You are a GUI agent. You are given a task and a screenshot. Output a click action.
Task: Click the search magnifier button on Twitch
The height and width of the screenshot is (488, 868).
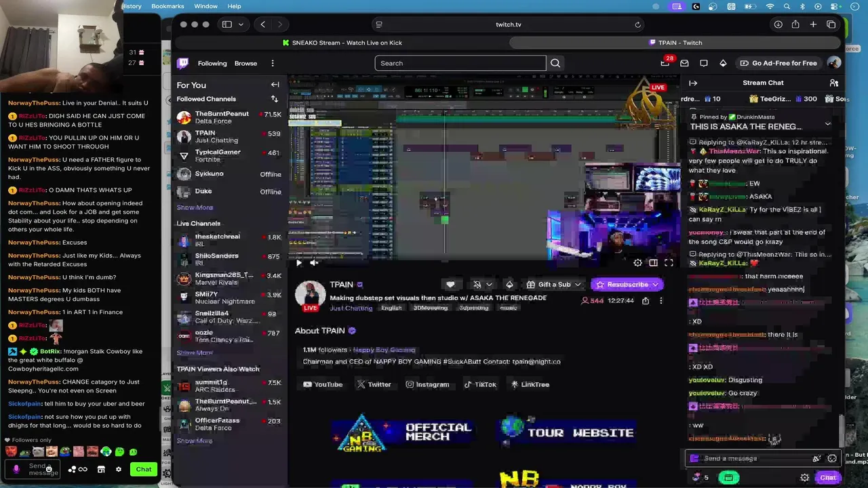(555, 63)
